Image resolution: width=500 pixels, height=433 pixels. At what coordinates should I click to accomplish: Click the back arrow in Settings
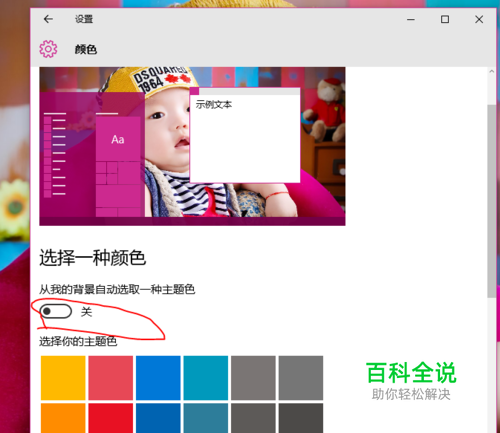[48, 19]
